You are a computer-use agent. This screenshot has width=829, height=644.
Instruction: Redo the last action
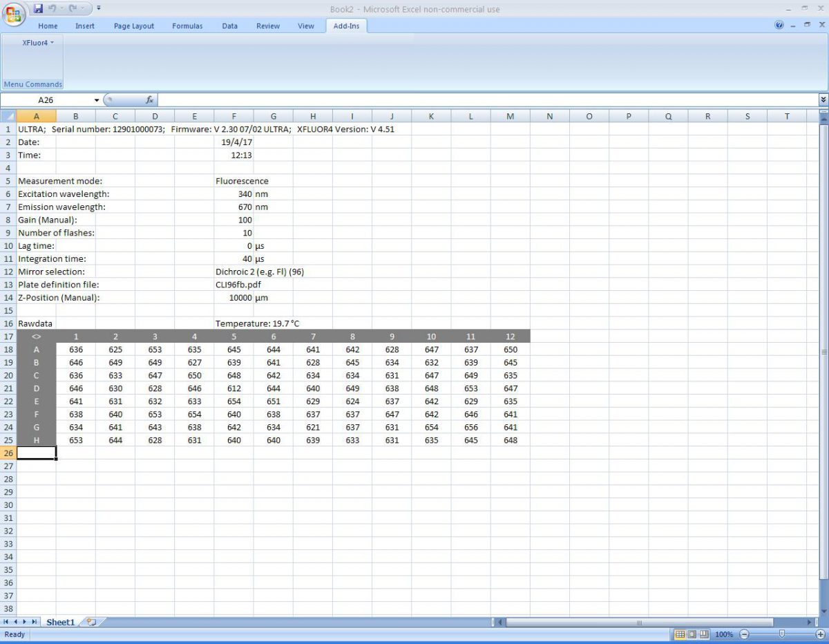[74, 8]
